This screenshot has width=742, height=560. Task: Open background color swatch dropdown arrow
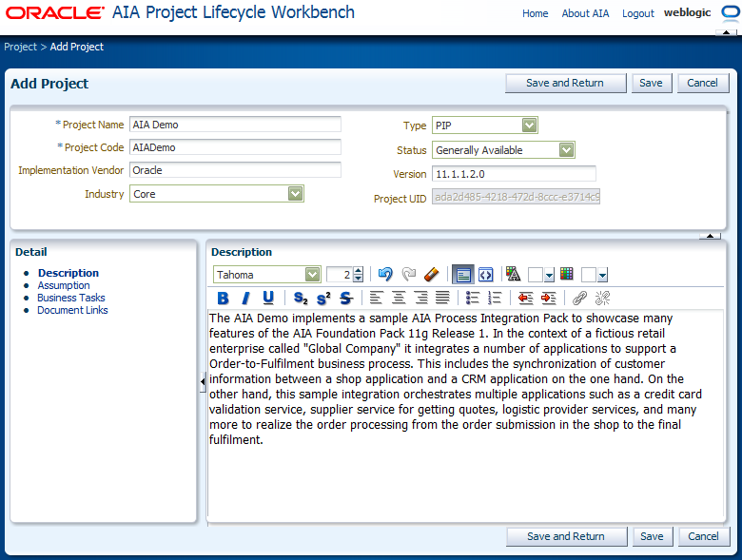[x=602, y=275]
